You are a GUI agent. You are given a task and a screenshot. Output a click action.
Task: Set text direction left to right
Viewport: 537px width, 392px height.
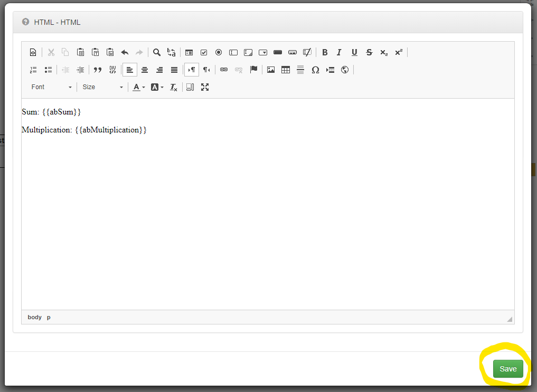(192, 70)
